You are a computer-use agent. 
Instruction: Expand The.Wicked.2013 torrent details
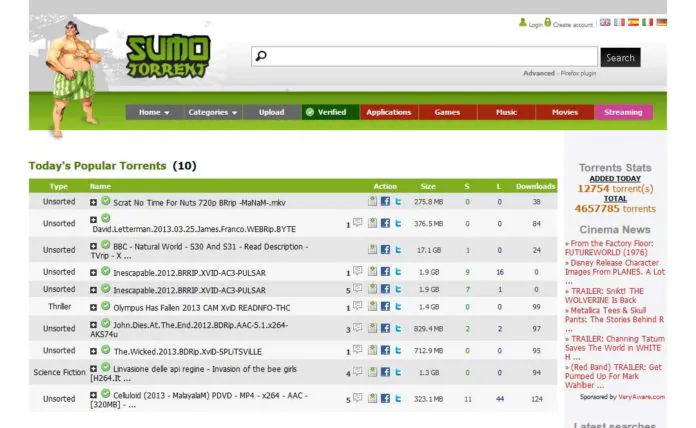point(93,351)
